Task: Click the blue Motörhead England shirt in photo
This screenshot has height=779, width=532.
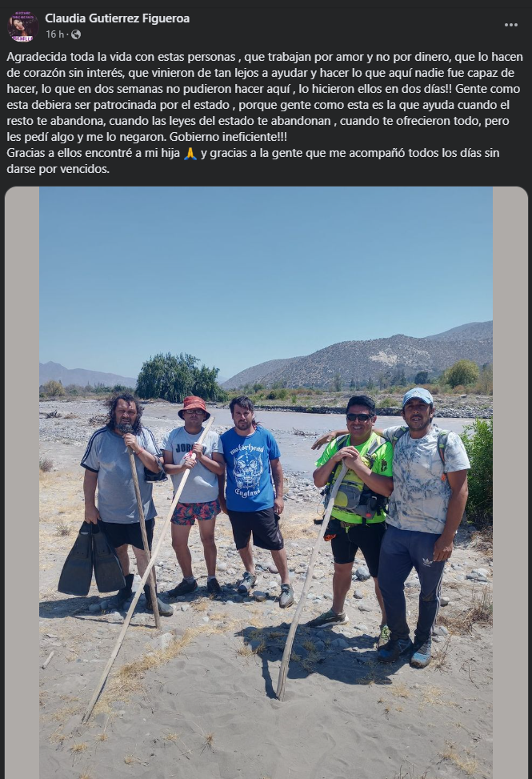Action: click(250, 468)
